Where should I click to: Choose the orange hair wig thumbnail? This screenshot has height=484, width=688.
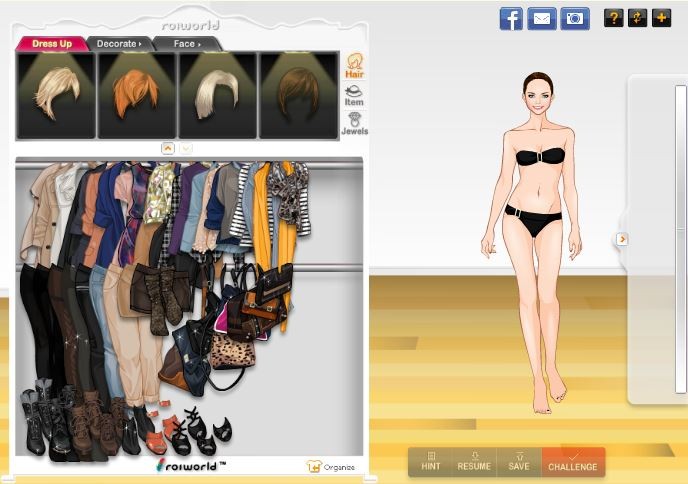(135, 94)
